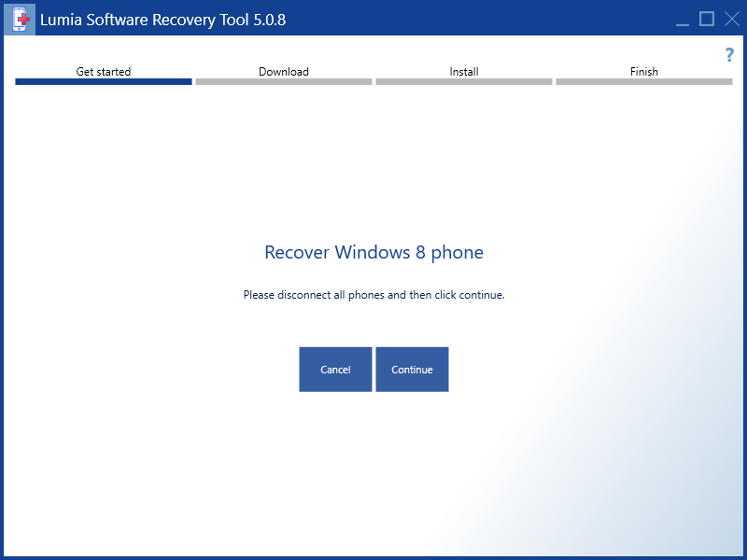The image size is (747, 560).
Task: Click the Continue button
Action: (x=412, y=370)
